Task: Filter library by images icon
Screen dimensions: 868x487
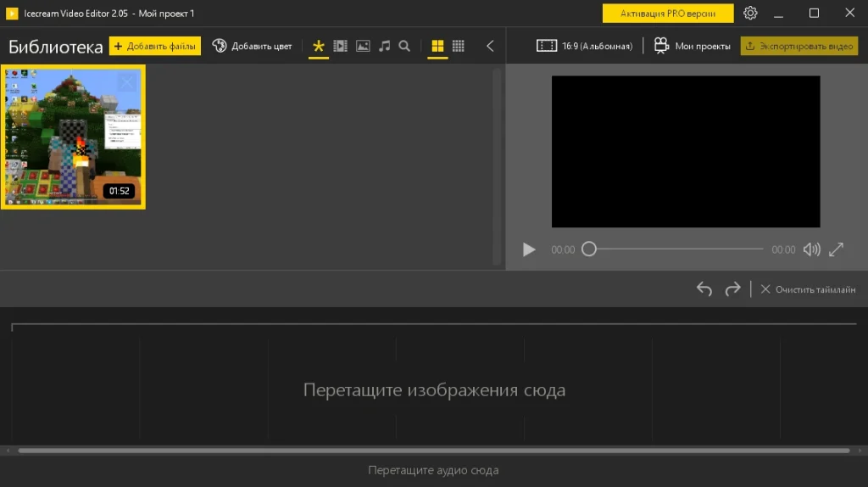Action: pos(363,46)
